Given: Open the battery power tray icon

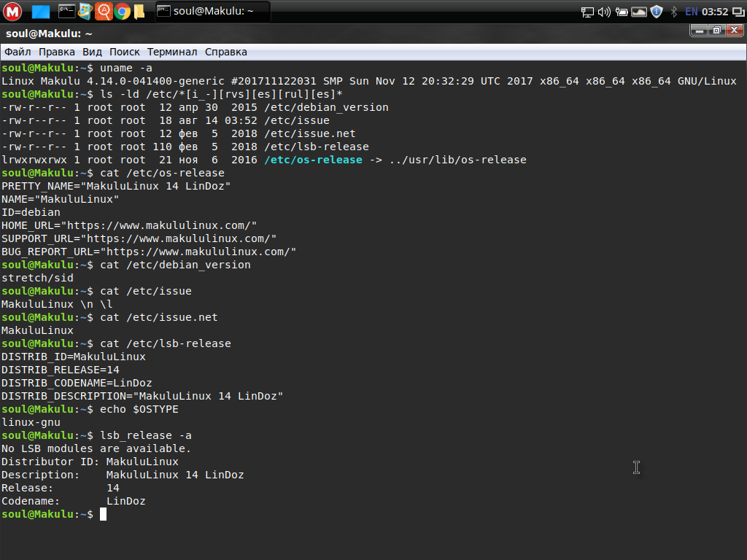Looking at the screenshot, I should click(622, 12).
